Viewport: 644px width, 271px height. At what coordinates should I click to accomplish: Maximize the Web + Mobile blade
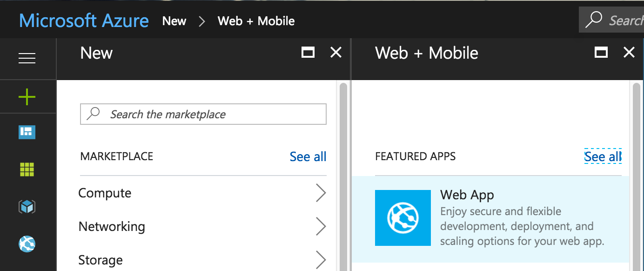(x=601, y=52)
